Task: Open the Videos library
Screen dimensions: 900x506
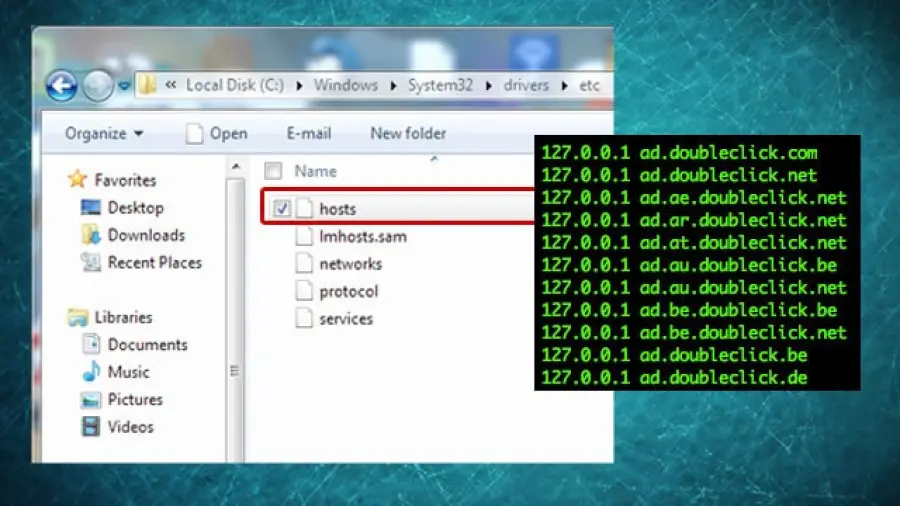Action: coord(130,427)
